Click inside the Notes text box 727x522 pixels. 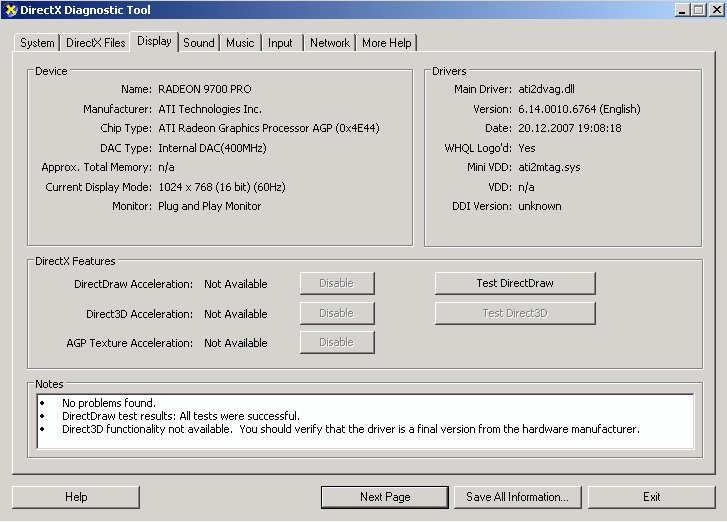(x=365, y=421)
